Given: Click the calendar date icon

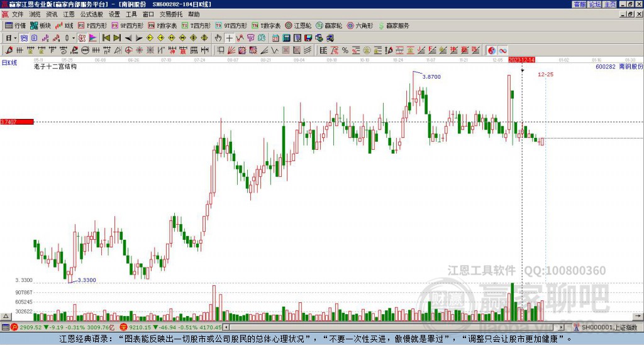Looking at the screenshot, I should 275,38.
